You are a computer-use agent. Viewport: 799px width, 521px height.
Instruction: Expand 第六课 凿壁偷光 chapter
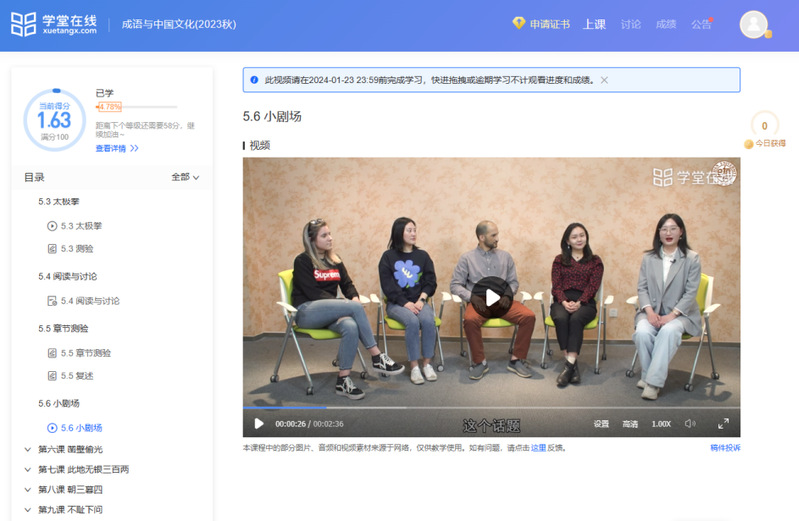click(29, 449)
